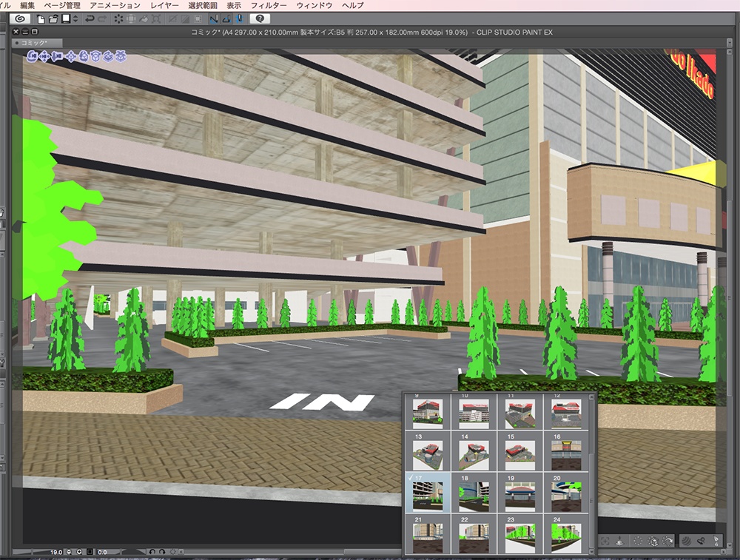Open the フィルター menu

269,6
